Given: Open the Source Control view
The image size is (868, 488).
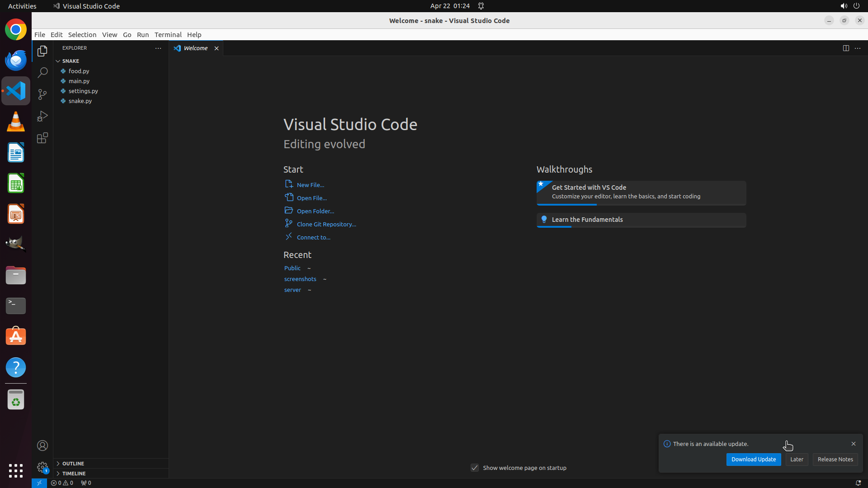Looking at the screenshot, I should pos(42,94).
